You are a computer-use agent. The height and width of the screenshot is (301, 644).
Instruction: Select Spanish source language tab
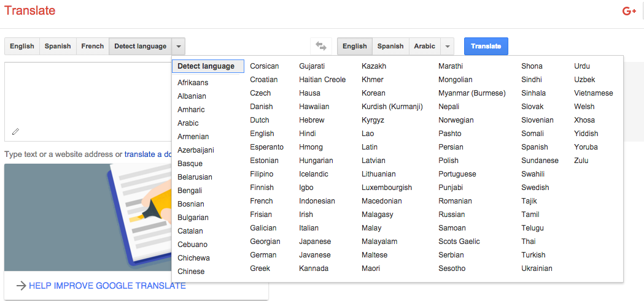point(58,47)
